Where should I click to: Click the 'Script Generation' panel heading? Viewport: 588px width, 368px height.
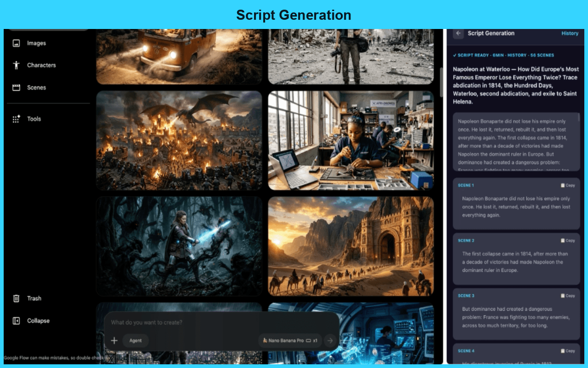[x=491, y=33]
